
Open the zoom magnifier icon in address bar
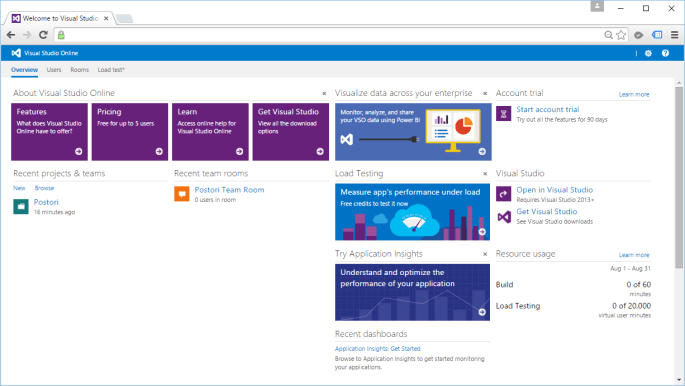pos(608,35)
